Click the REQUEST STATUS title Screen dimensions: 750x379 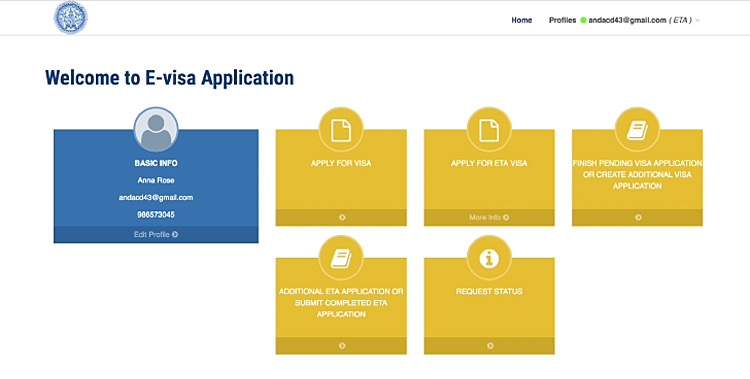(x=489, y=291)
